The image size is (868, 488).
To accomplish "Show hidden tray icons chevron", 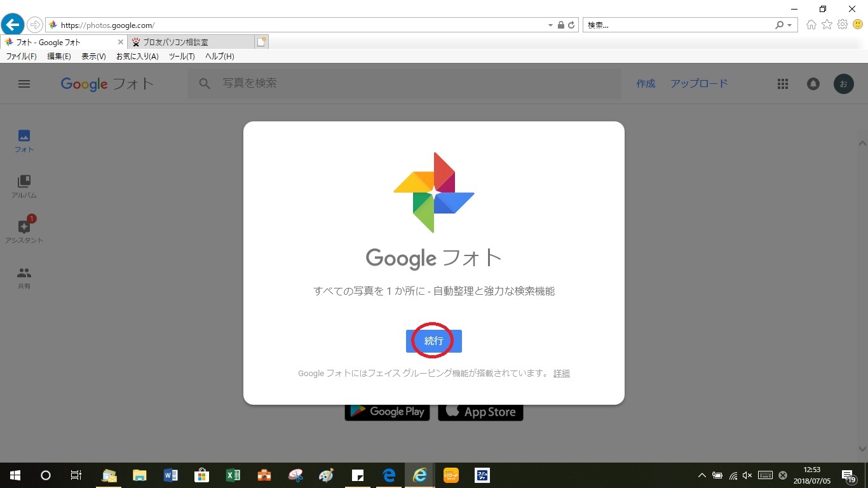I will pos(702,475).
